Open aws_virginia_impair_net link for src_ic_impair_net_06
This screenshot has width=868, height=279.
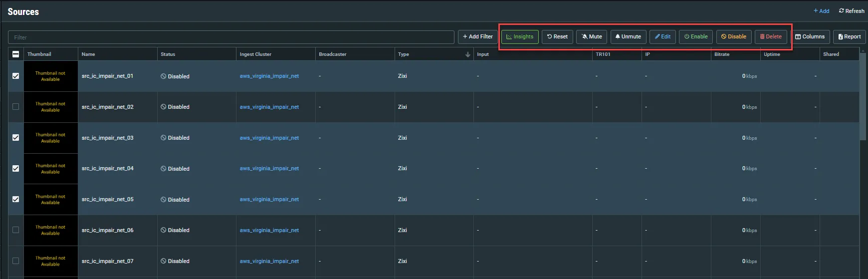point(269,230)
